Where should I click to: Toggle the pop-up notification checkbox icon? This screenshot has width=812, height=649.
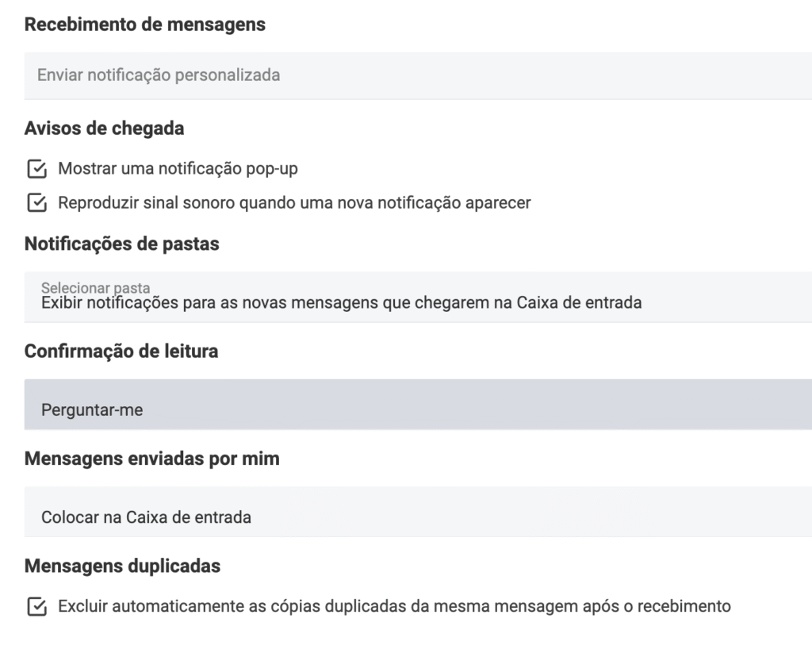pyautogui.click(x=36, y=169)
